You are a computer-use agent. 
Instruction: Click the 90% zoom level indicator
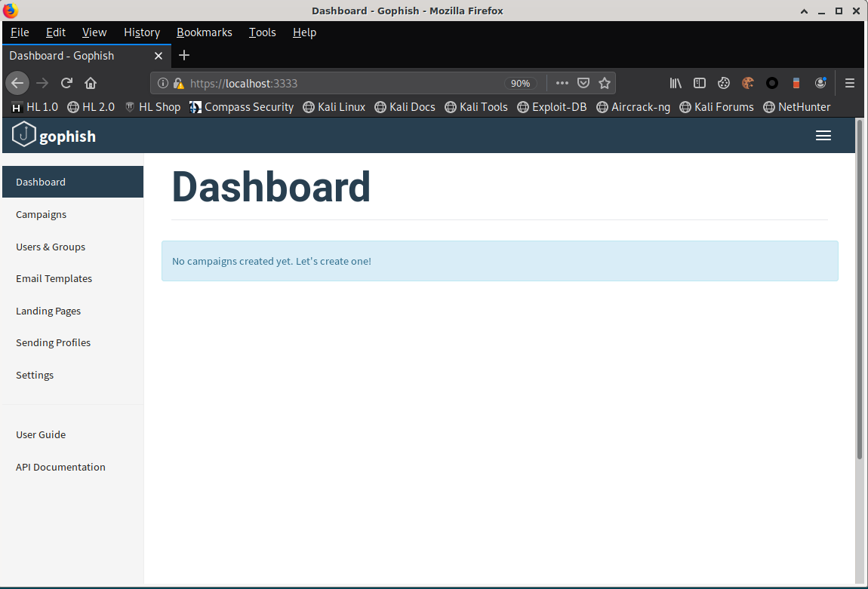pos(520,83)
